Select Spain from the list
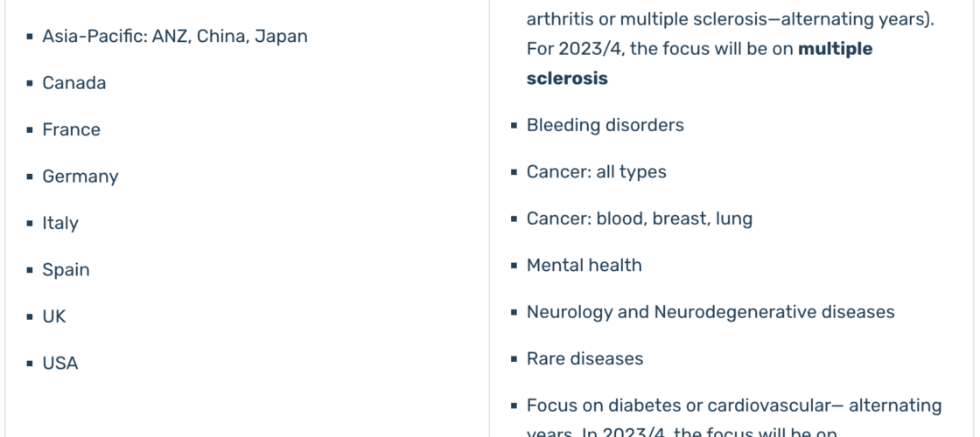This screenshot has height=437, width=980. click(x=66, y=270)
